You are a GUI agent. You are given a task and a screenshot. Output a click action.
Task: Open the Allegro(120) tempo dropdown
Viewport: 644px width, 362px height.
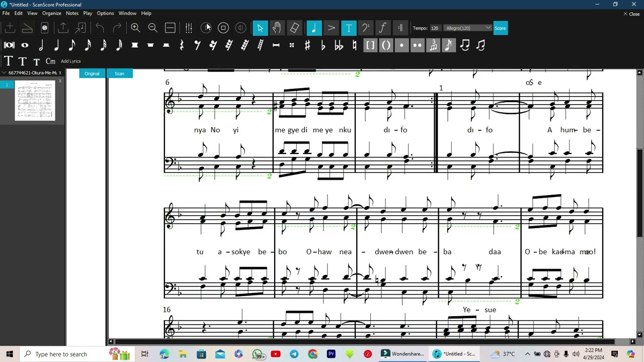click(x=468, y=28)
